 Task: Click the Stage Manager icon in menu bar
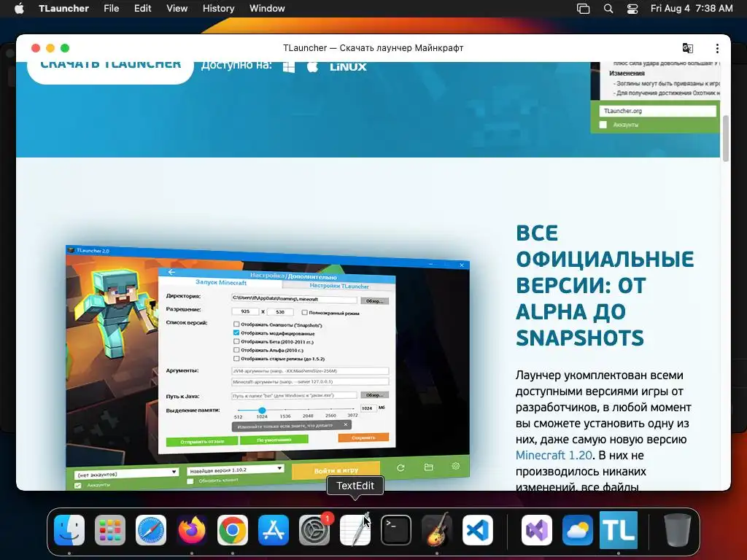coord(583,9)
